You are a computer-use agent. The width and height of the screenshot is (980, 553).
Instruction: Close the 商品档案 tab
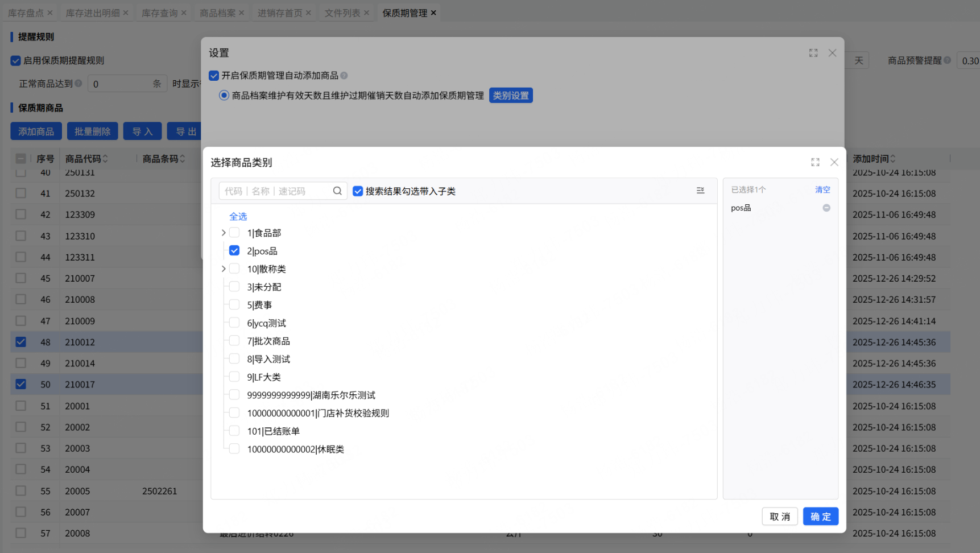(x=242, y=13)
